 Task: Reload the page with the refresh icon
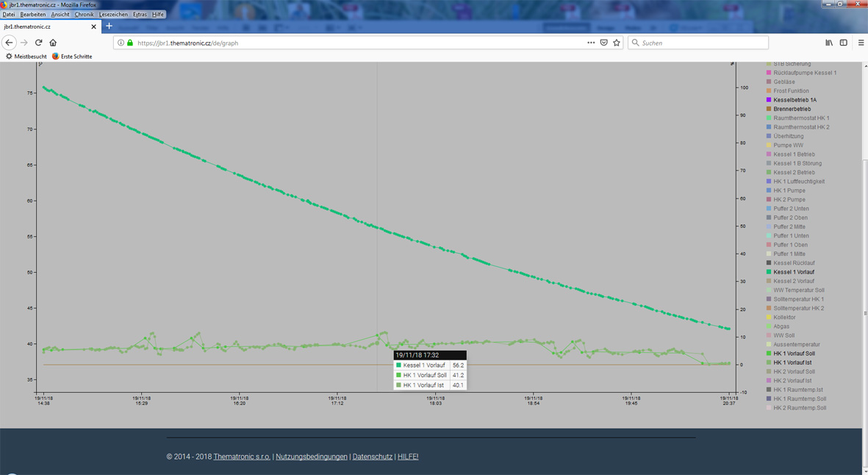coord(38,43)
